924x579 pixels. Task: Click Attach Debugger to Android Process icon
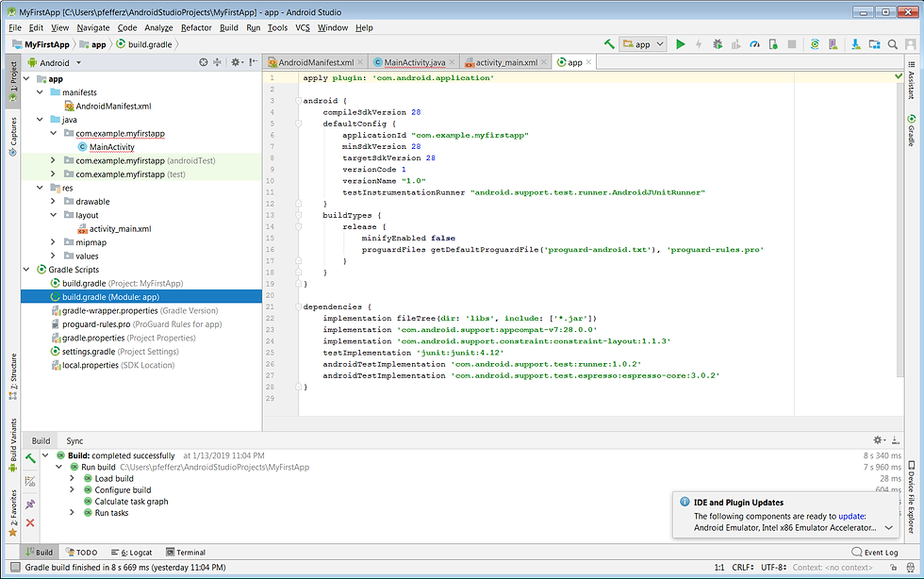773,43
